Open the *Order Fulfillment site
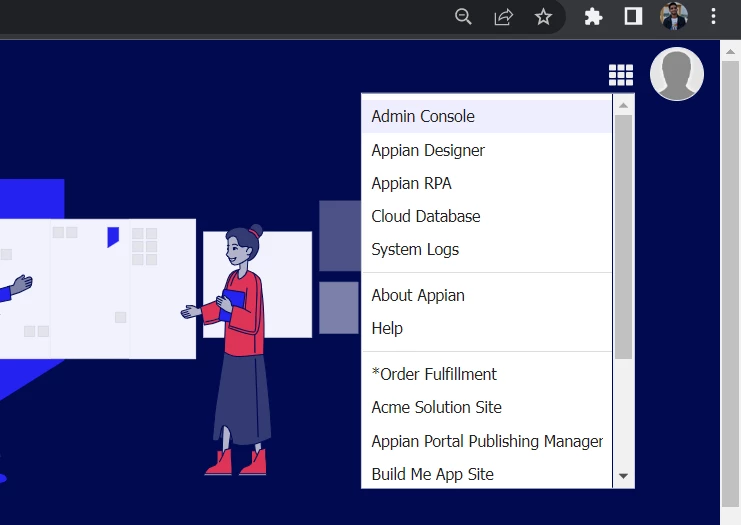The height and width of the screenshot is (525, 741). [487, 374]
